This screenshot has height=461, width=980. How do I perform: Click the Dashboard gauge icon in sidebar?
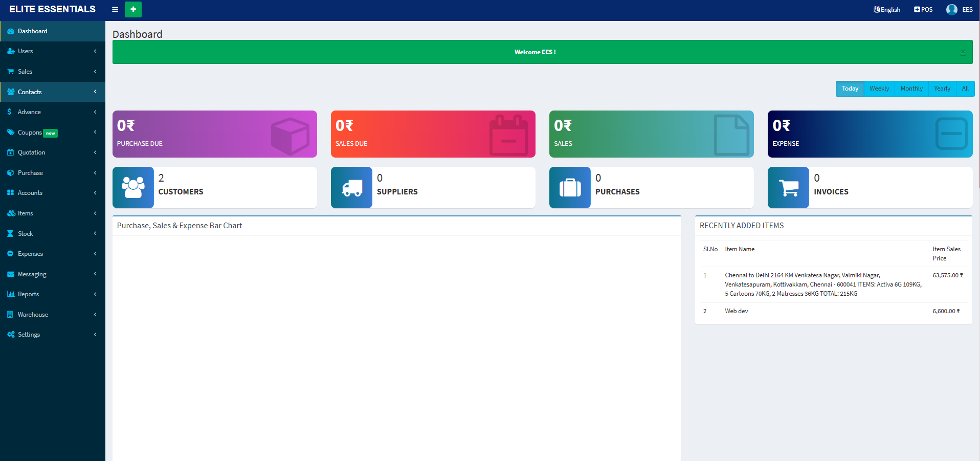(11, 31)
